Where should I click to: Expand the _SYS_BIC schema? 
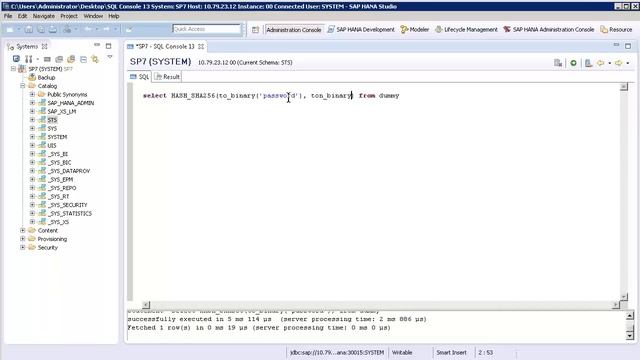point(32,162)
